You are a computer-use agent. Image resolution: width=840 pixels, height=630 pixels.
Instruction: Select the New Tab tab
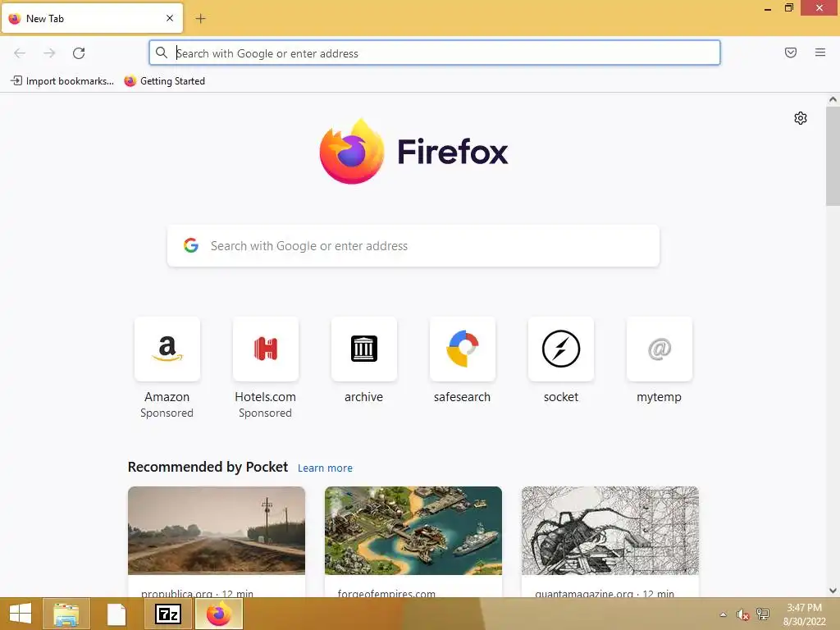coord(92,18)
